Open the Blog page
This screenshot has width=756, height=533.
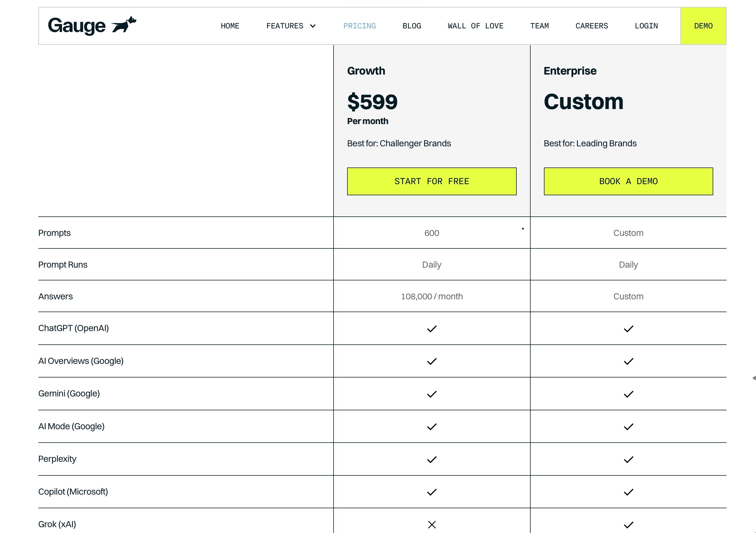point(412,26)
